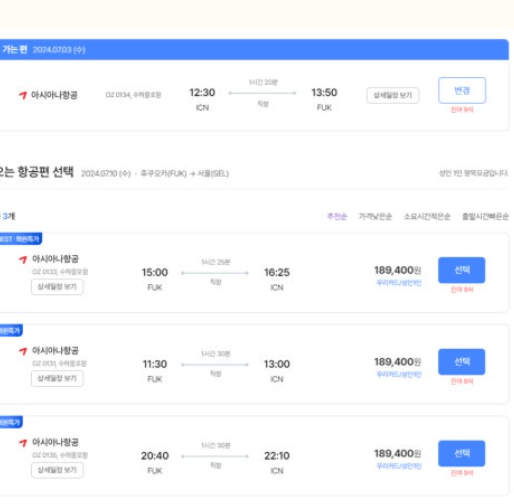Select the 20:40 FUK return flight
The width and height of the screenshot is (514, 504).
(461, 453)
